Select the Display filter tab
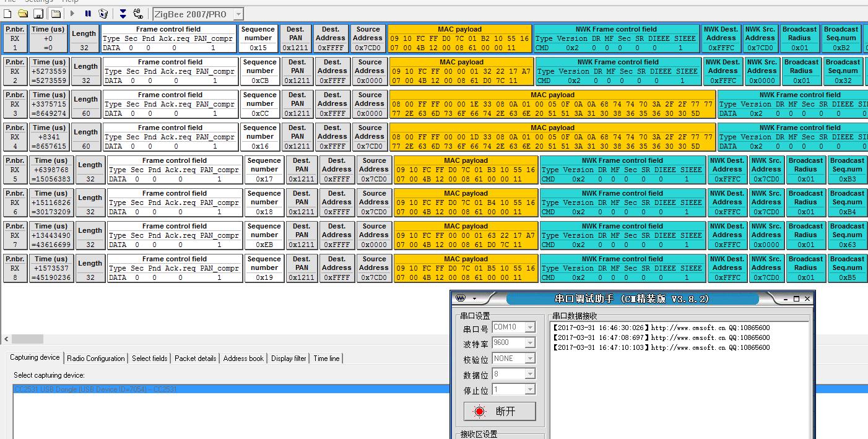The height and width of the screenshot is (439, 868). 289,358
